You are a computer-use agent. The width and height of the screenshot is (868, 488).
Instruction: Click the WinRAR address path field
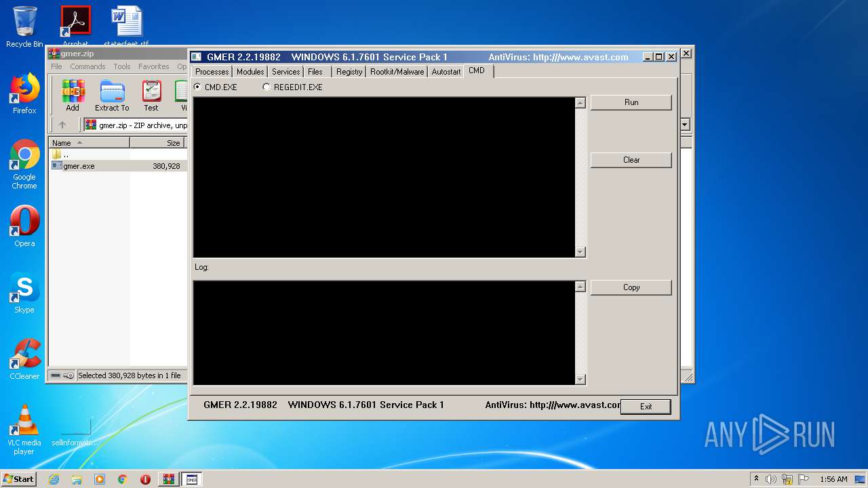pyautogui.click(x=136, y=125)
